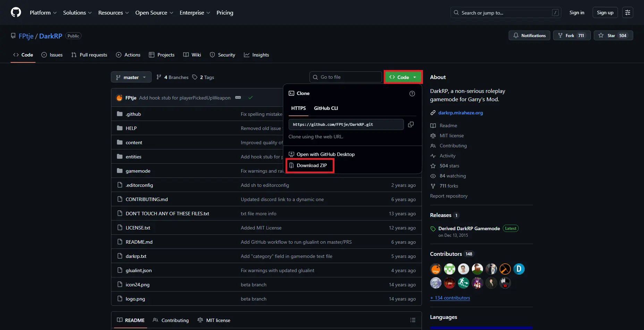
Task: Click the green commit status checkmark
Action: click(x=251, y=98)
